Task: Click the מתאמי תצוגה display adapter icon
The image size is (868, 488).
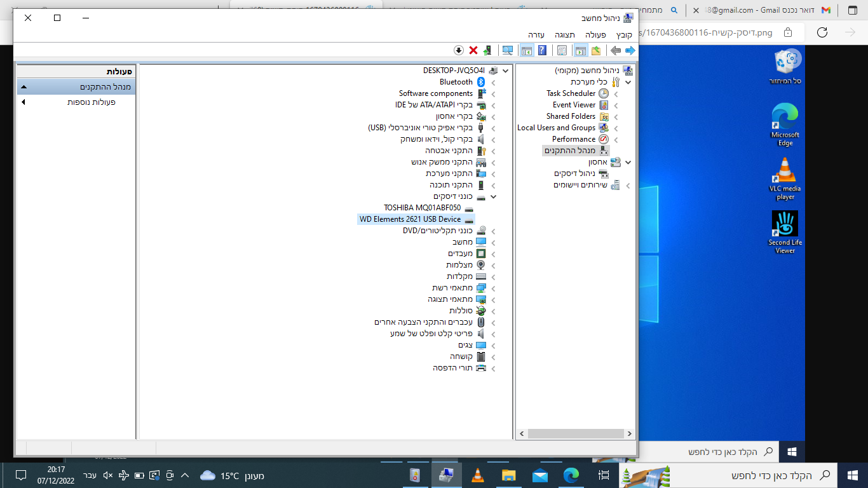Action: (481, 299)
